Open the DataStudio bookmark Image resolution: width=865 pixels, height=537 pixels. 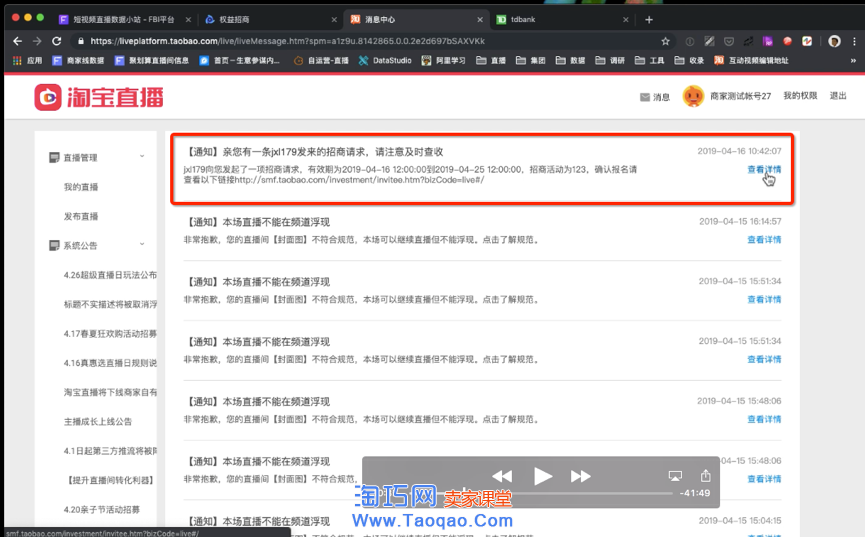click(385, 60)
